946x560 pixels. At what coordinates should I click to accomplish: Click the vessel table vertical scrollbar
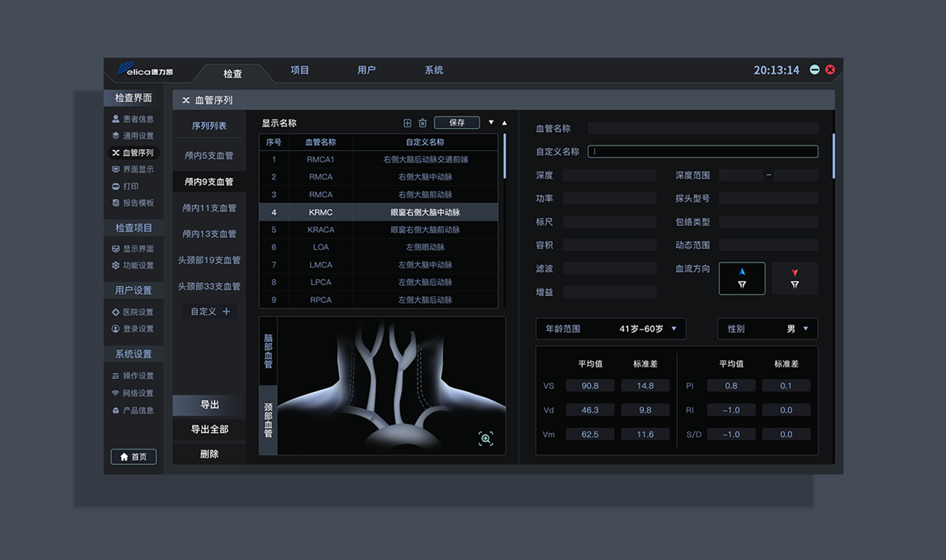pos(504,156)
